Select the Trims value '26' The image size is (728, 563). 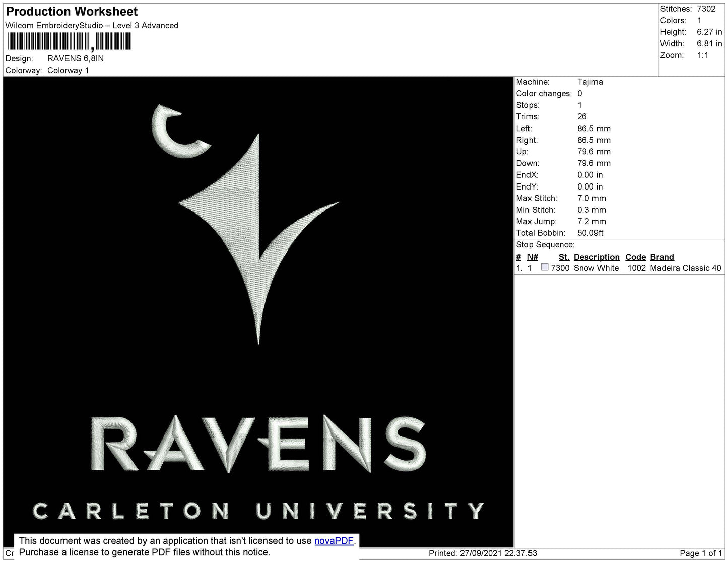click(x=582, y=116)
